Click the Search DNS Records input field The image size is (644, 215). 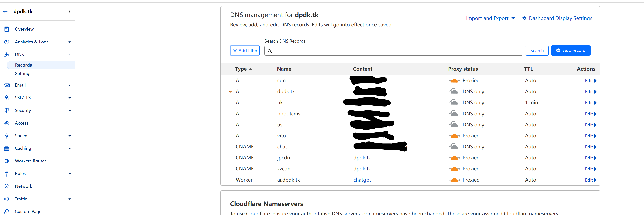pyautogui.click(x=394, y=51)
